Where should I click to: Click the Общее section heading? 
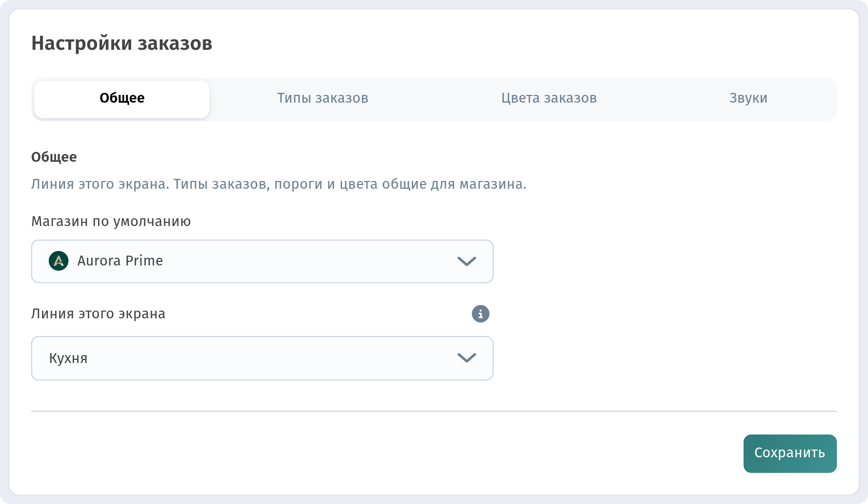click(x=54, y=157)
